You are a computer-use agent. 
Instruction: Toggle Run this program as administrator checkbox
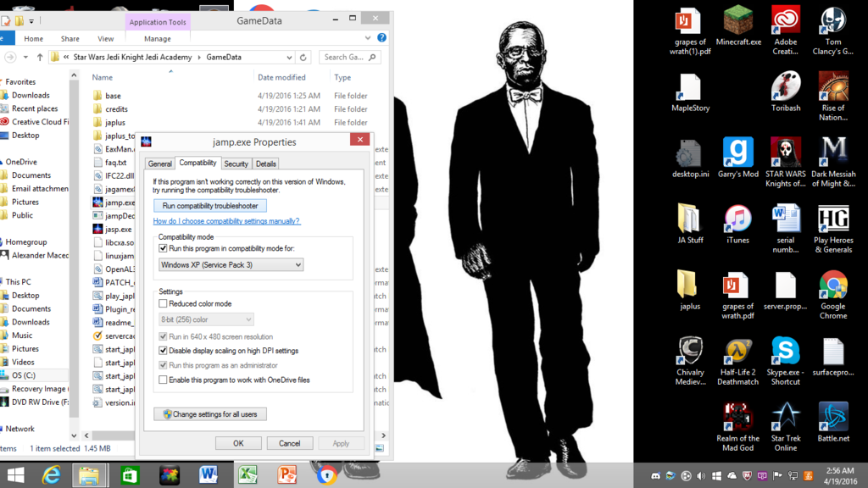163,365
